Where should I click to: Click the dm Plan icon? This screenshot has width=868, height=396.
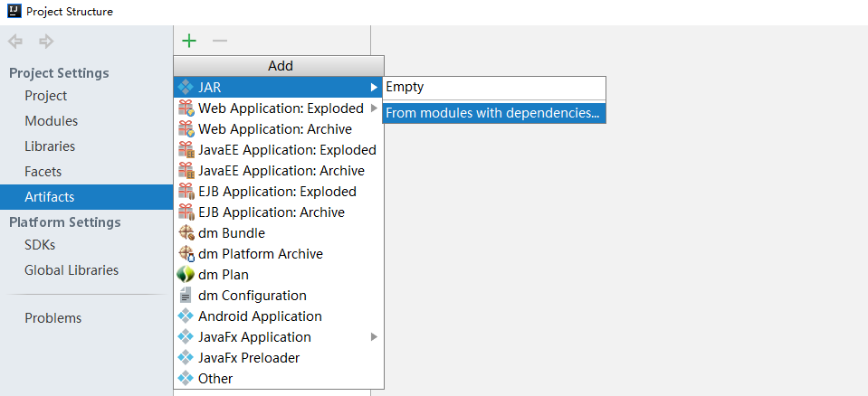(x=186, y=275)
